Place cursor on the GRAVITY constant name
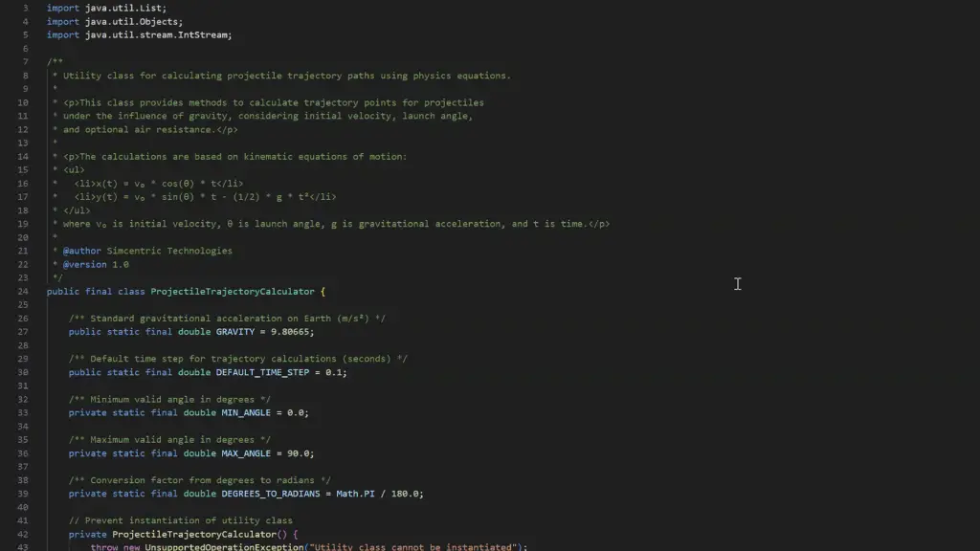 click(235, 332)
